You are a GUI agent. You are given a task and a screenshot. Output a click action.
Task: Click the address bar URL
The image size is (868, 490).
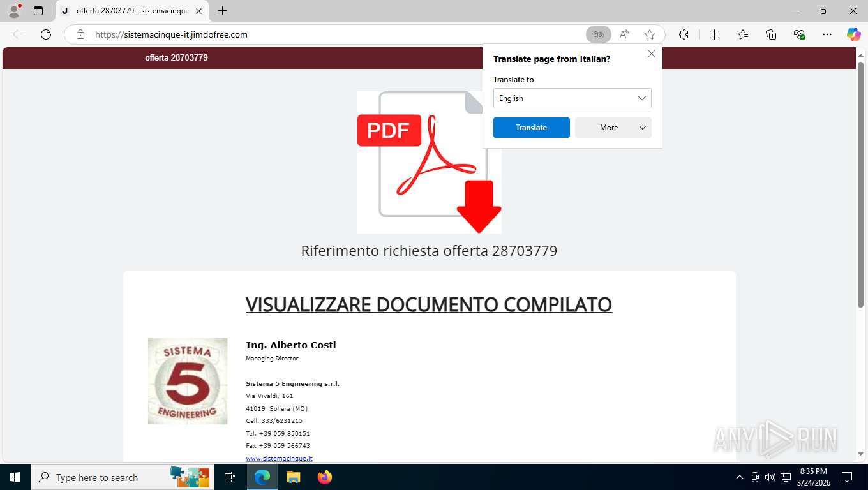[171, 34]
